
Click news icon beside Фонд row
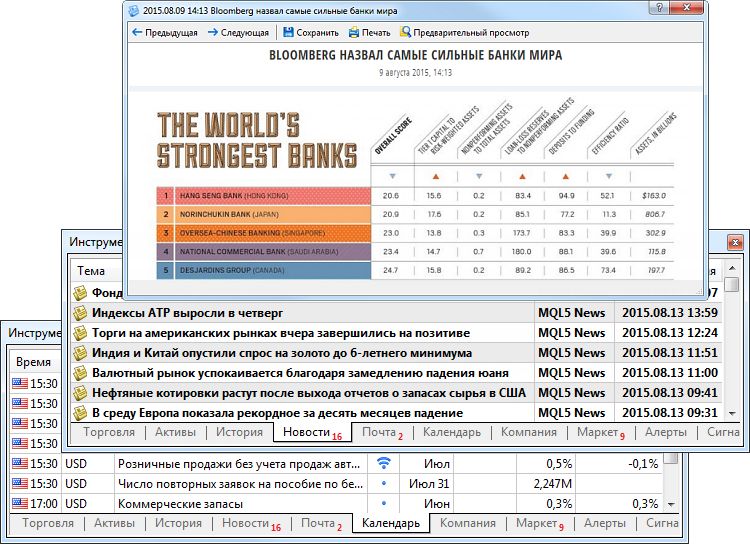[x=80, y=292]
